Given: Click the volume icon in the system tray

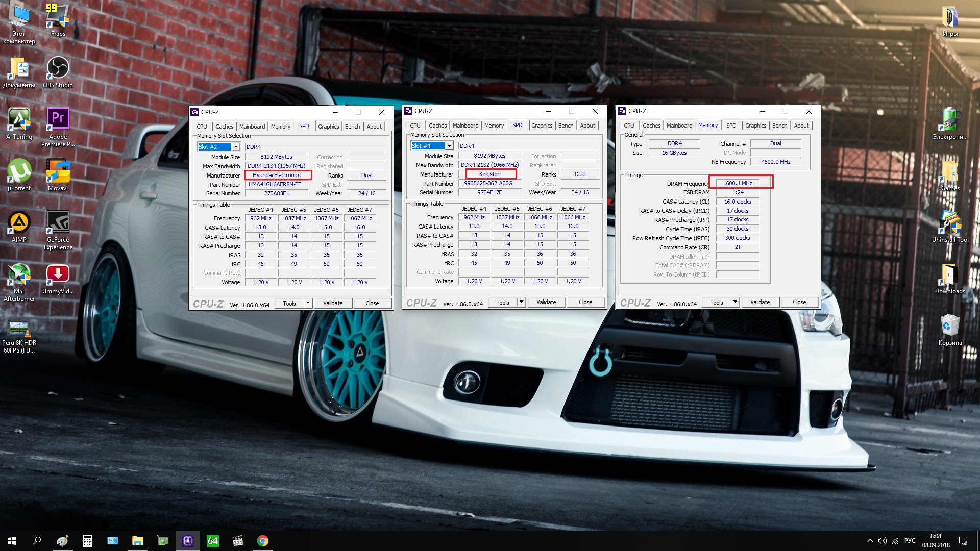Looking at the screenshot, I should (882, 541).
